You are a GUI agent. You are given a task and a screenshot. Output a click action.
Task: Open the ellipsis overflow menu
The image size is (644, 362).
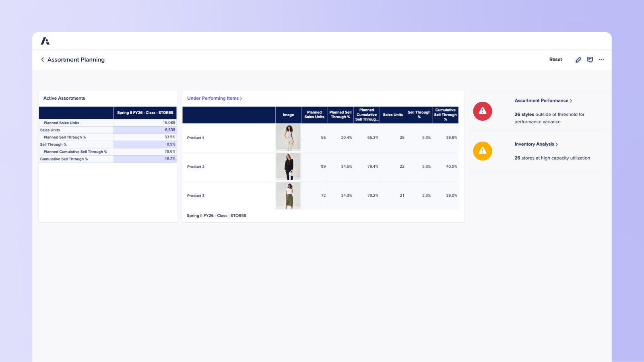click(x=601, y=60)
